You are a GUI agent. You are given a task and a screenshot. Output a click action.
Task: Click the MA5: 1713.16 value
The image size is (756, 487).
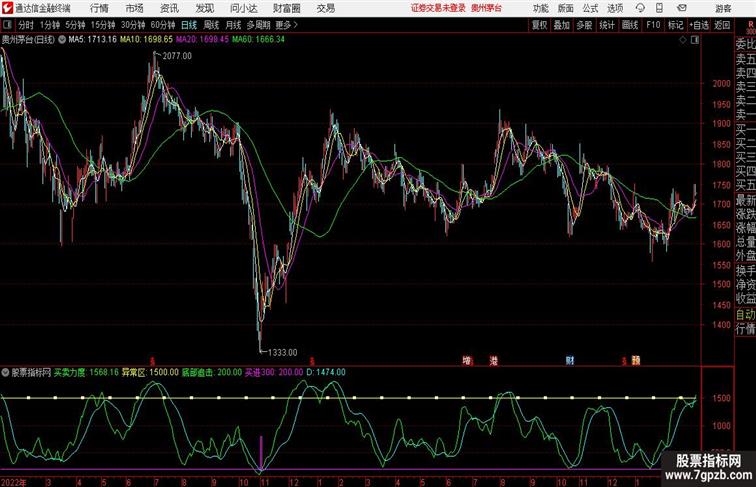point(93,40)
